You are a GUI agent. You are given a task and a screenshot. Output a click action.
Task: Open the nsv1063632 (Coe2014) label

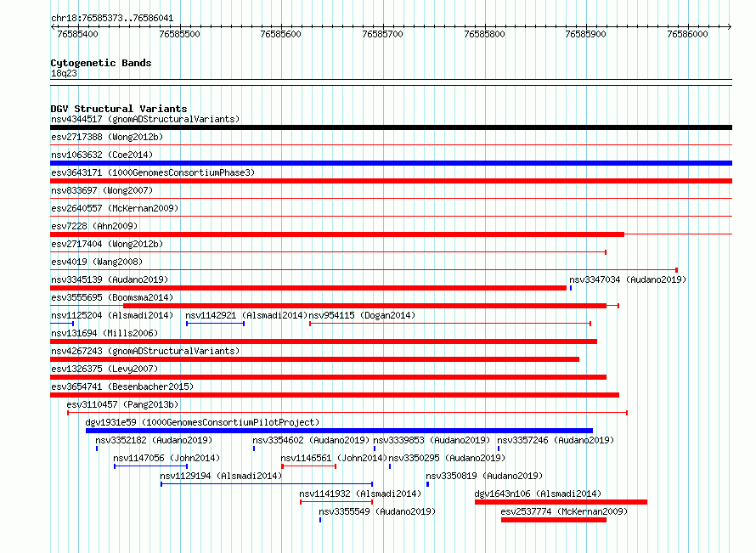coord(102,155)
